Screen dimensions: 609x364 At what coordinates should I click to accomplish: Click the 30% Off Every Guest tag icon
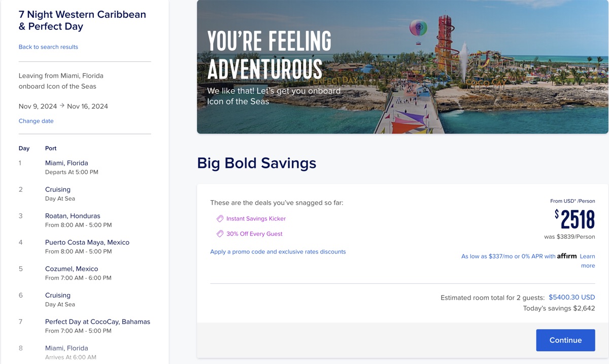[220, 234]
